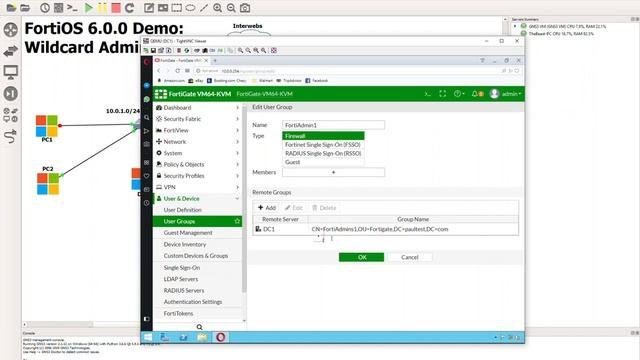Click the PC1 node in GNS3 topology
This screenshot has width=640, height=360.
click(47, 126)
